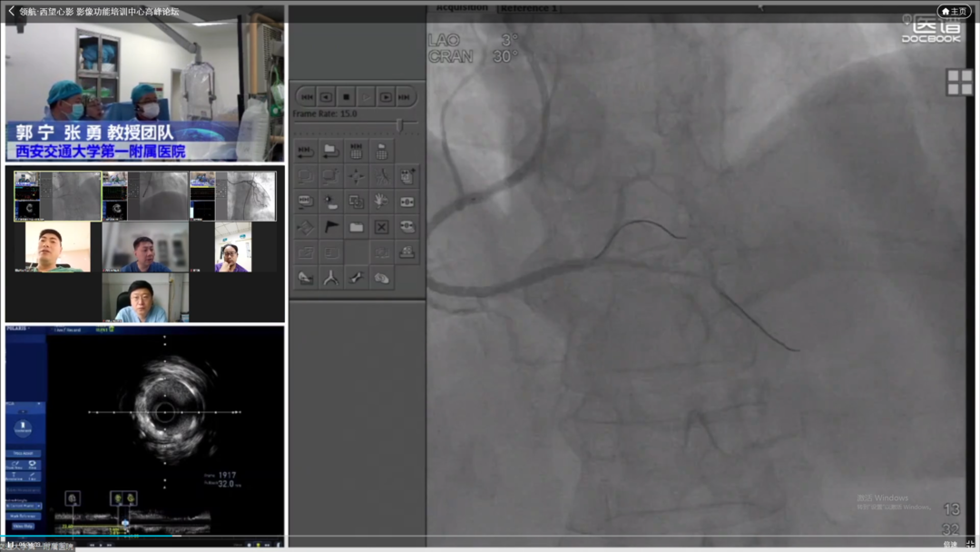Screen dimensions: 980x552
Task: Open the four-square grid menu icon
Action: click(959, 82)
